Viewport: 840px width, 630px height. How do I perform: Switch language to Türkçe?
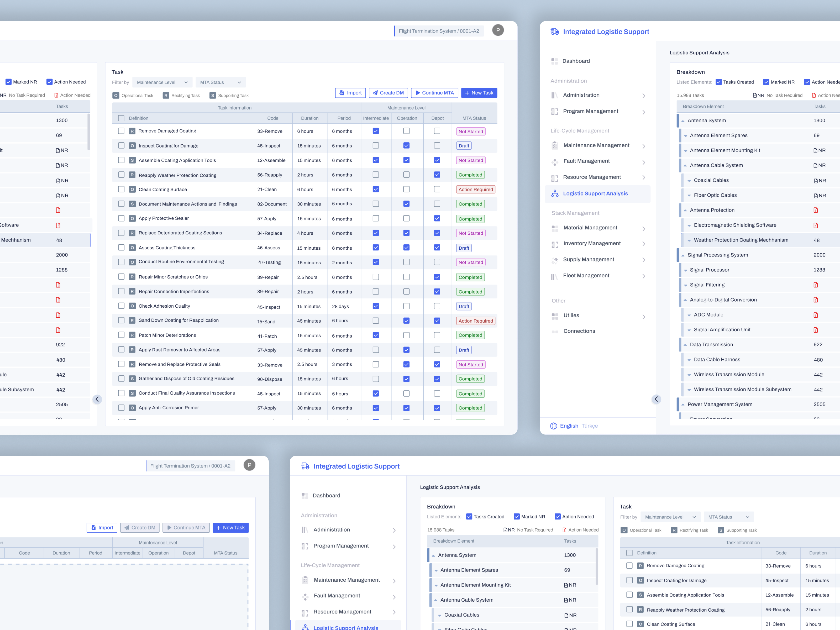(589, 426)
